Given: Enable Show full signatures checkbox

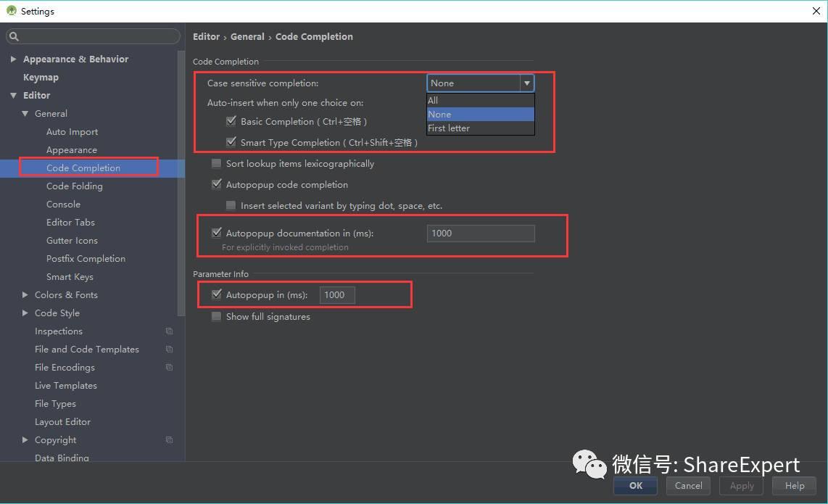Looking at the screenshot, I should coord(216,316).
